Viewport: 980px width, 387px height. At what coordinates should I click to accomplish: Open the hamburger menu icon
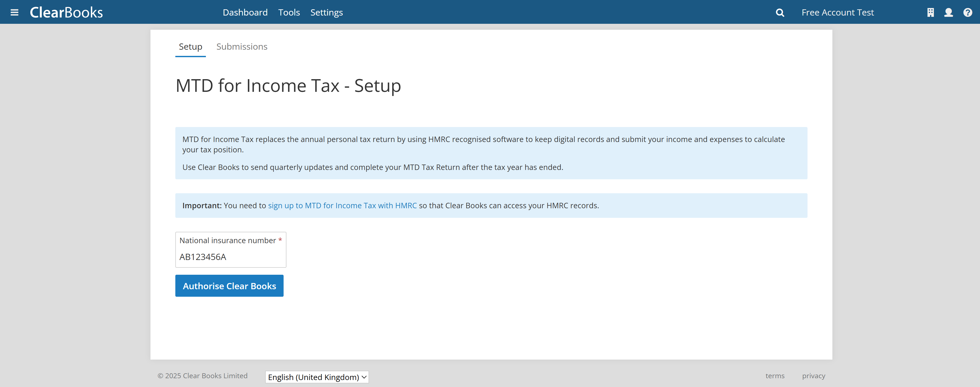15,12
